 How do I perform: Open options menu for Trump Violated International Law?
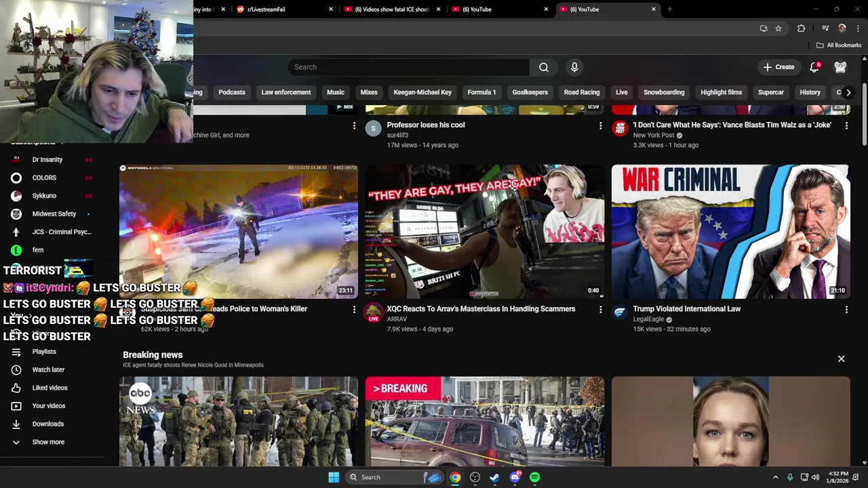click(846, 310)
